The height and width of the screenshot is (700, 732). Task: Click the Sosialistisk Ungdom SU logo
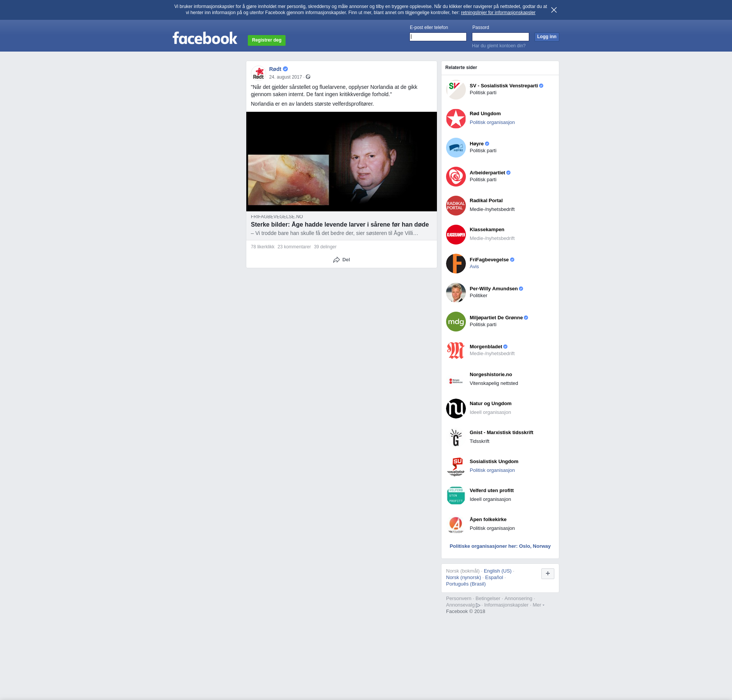coord(456,467)
